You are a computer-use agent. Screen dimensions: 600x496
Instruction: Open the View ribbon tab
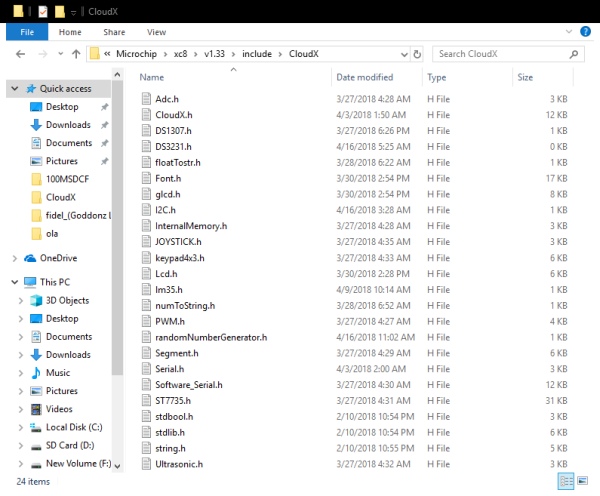(x=157, y=32)
